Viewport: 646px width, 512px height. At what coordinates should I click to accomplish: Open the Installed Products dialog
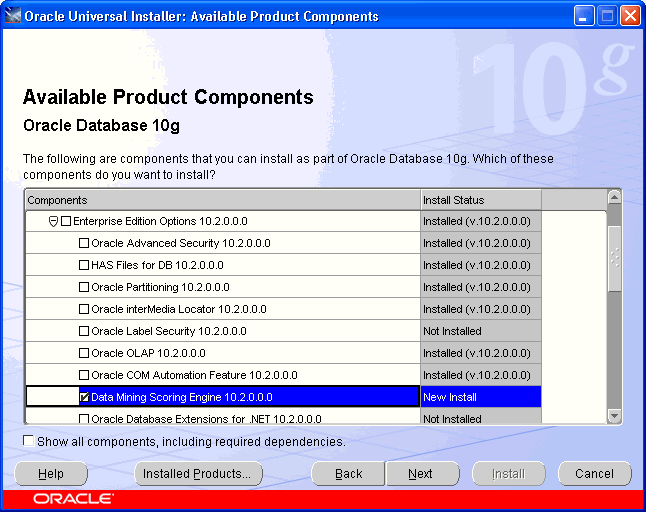tap(198, 474)
